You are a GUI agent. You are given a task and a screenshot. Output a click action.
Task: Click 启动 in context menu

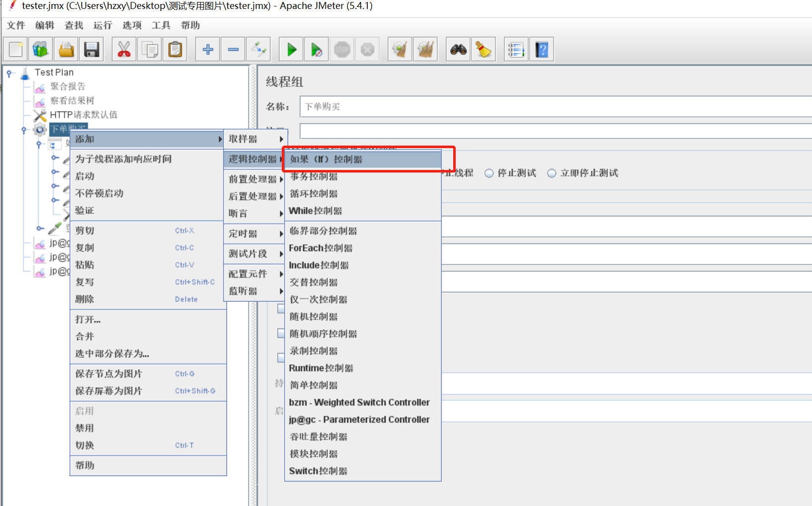pos(148,176)
